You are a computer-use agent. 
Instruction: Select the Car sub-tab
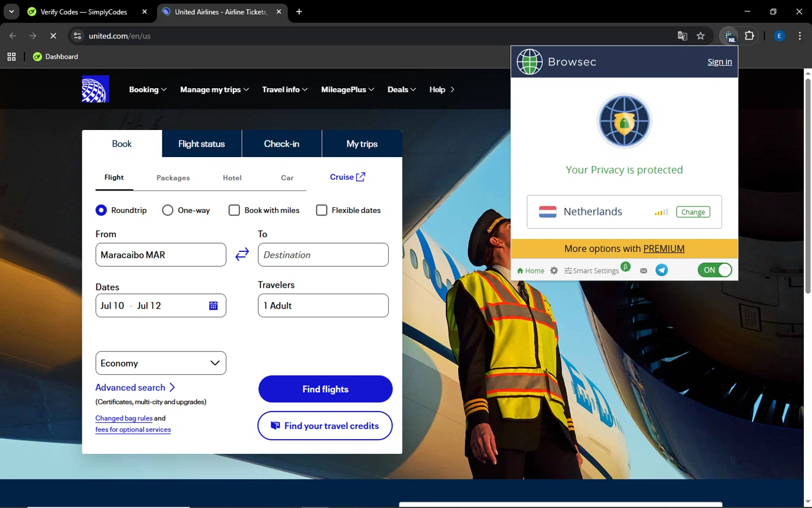pyautogui.click(x=287, y=178)
